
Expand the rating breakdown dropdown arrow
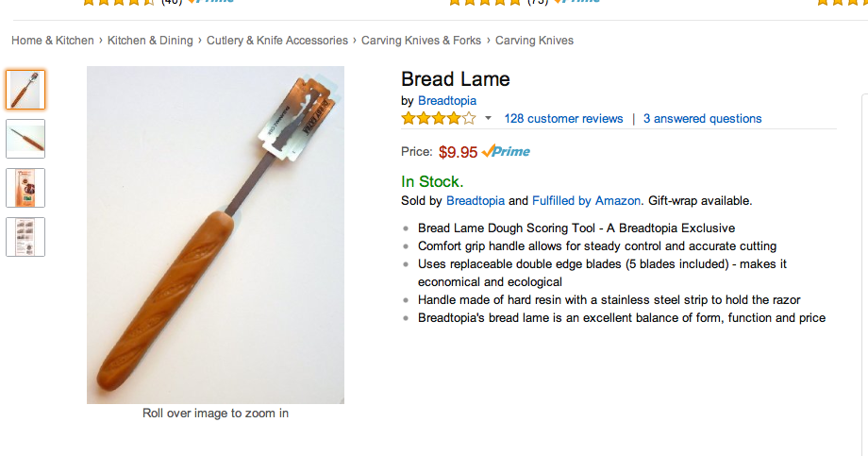(488, 119)
